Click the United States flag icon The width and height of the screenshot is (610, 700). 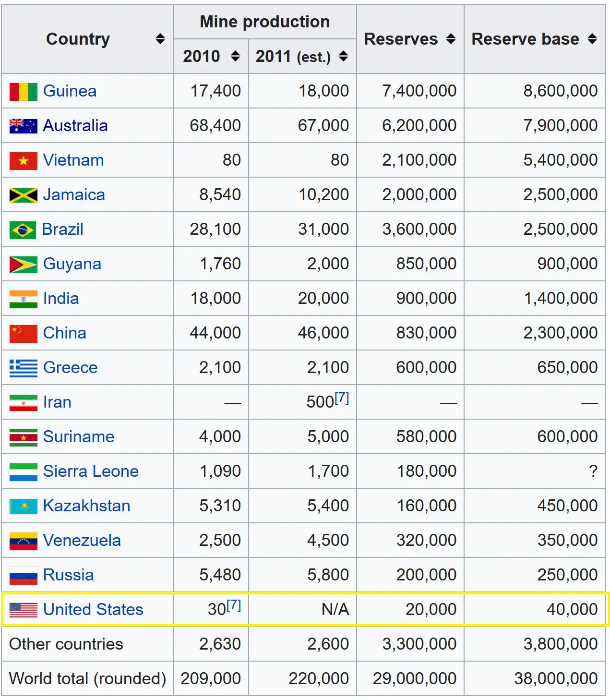pyautogui.click(x=23, y=610)
